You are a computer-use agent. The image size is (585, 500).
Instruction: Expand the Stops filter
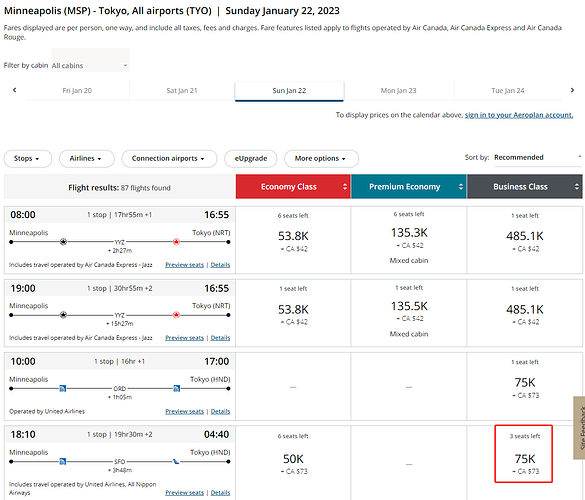click(28, 159)
